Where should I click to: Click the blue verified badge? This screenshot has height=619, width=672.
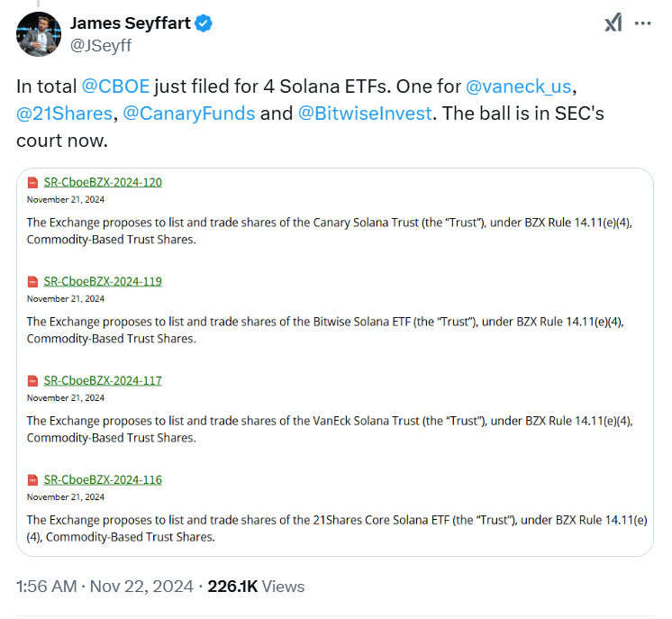(204, 23)
